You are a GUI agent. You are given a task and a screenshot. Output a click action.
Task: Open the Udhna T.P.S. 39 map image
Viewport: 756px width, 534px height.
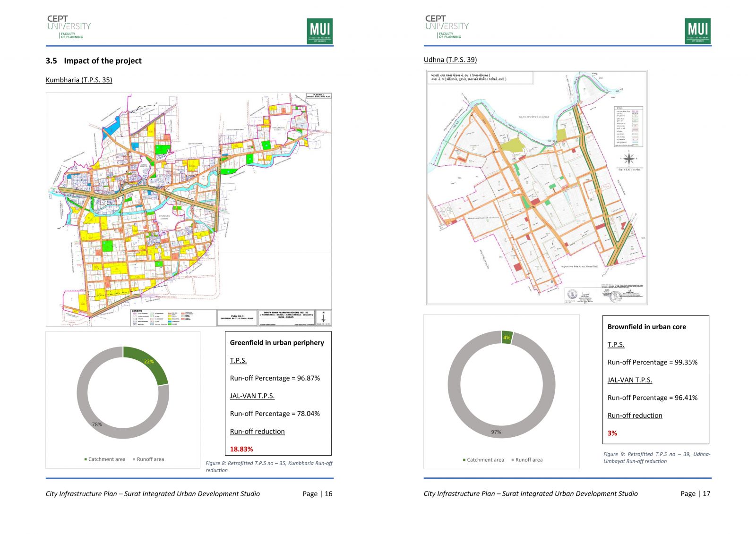[537, 187]
